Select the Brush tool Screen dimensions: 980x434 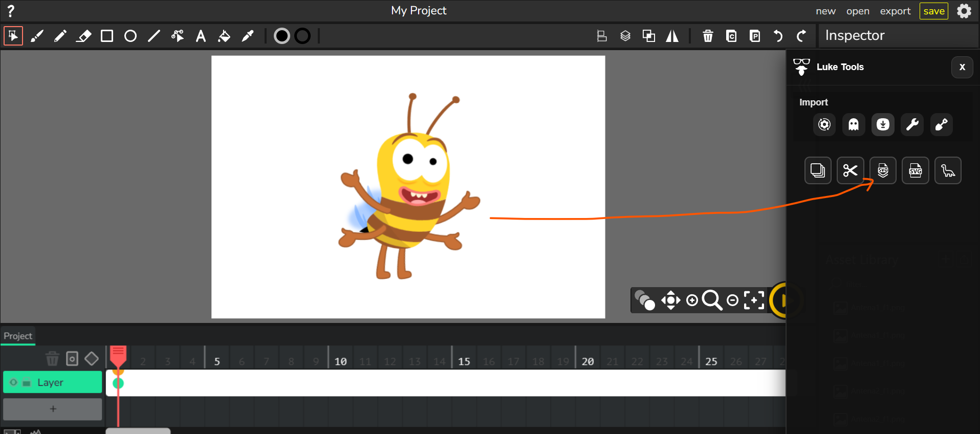pyautogui.click(x=37, y=36)
